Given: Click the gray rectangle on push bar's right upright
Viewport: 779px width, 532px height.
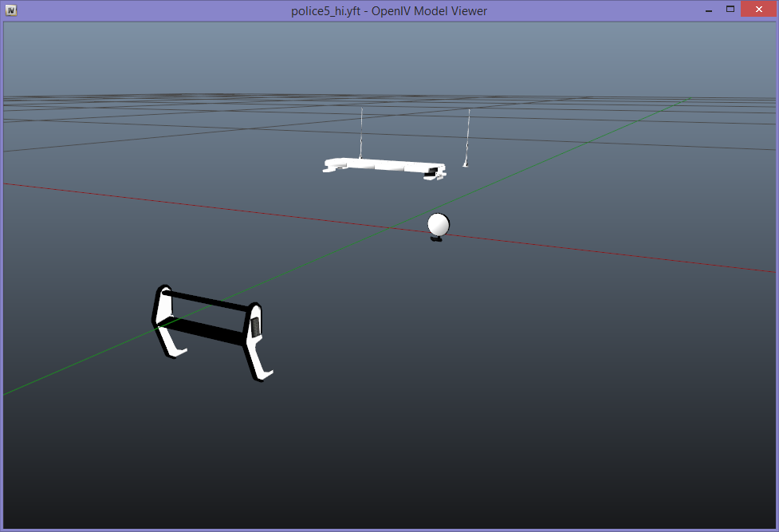Looking at the screenshot, I should (x=255, y=326).
